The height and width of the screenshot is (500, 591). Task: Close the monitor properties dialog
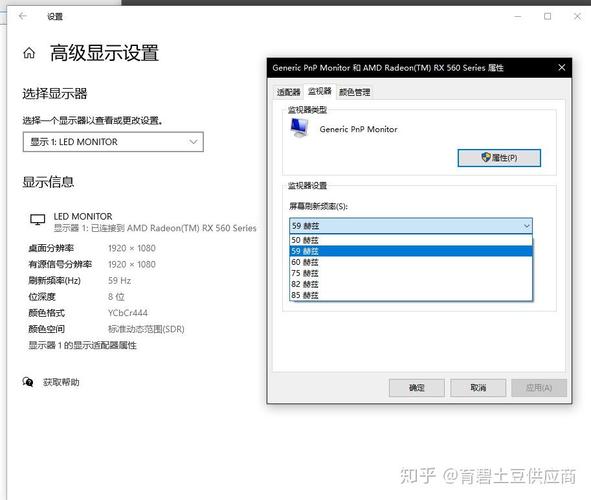[562, 67]
